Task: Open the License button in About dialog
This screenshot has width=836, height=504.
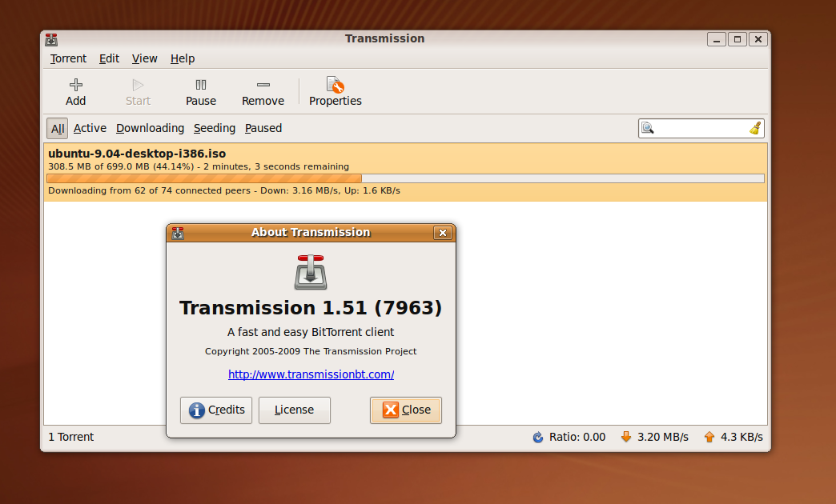Action: (295, 410)
